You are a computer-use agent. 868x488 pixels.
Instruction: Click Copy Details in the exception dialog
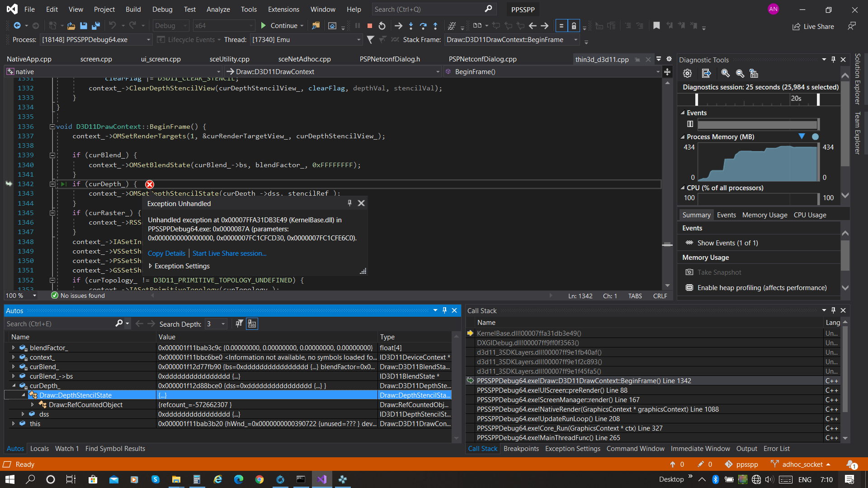tap(166, 253)
